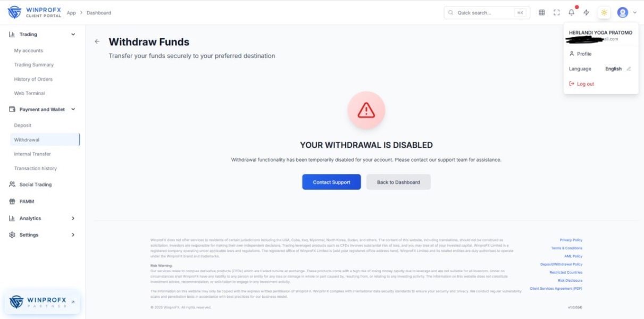Screen dimensions: 644x319
Task: Click the back arrow beside Withdraw Funds
Action: (x=97, y=41)
